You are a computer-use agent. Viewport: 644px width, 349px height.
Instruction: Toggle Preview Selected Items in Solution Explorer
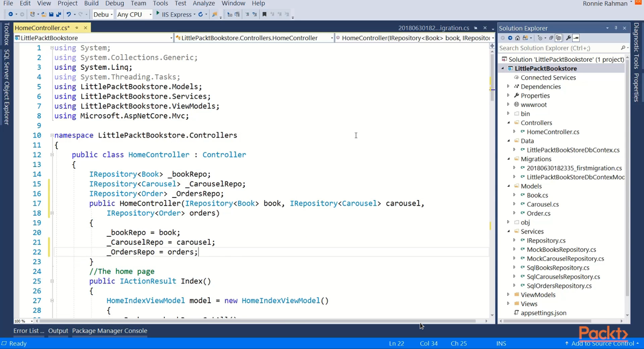point(576,38)
